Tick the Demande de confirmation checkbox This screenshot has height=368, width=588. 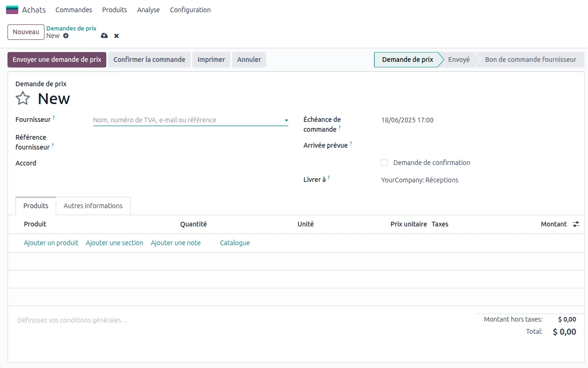(x=384, y=163)
